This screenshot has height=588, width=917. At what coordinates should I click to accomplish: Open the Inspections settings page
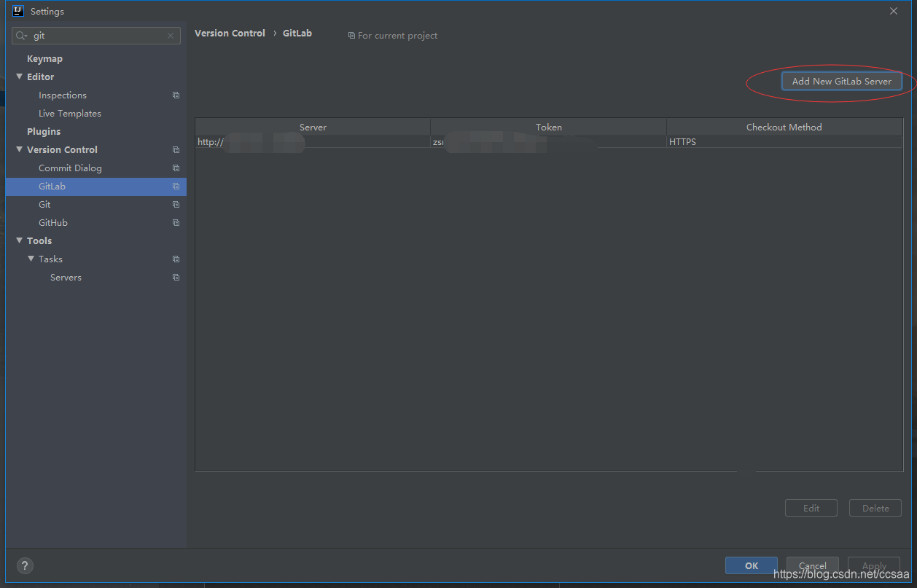[63, 95]
